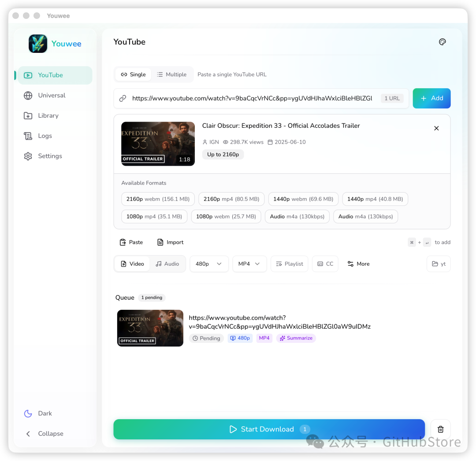Click the MP4 tag in queue

click(x=264, y=338)
